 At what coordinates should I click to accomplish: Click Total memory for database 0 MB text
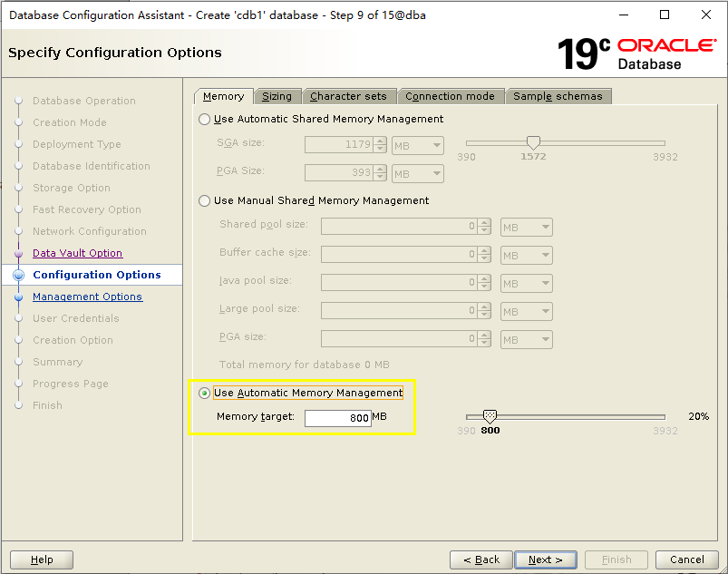pyautogui.click(x=304, y=365)
